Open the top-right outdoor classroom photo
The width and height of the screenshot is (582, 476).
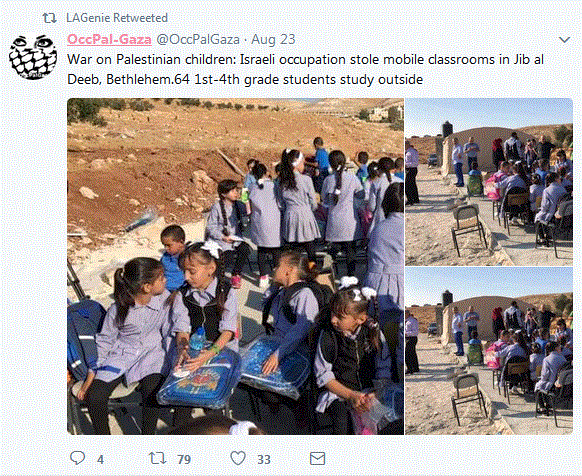[489, 182]
